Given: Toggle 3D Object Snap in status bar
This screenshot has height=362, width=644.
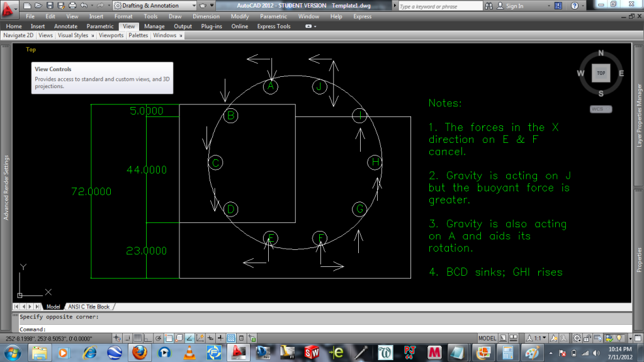Looking at the screenshot, I should click(x=179, y=338).
